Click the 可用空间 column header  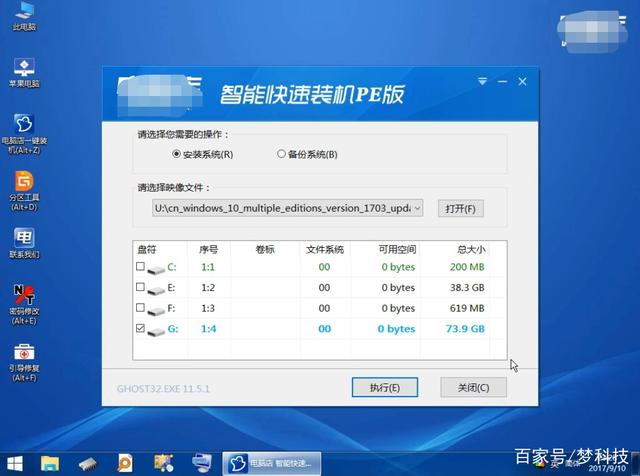point(397,249)
